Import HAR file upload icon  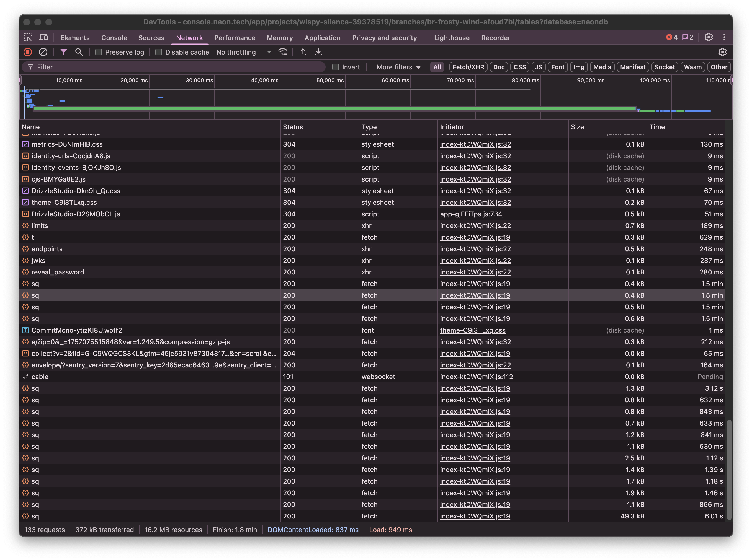click(303, 52)
